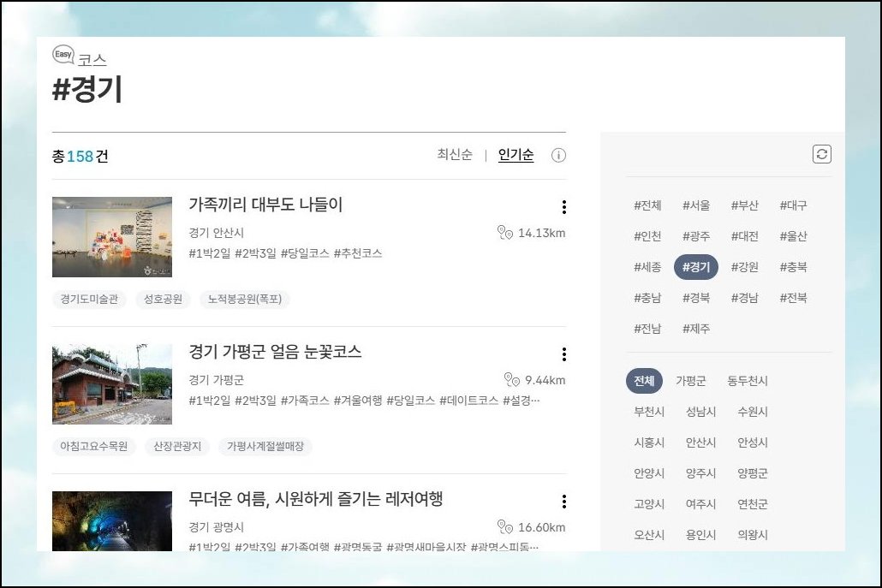
Task: Select the #전체 region tag
Action: pyautogui.click(x=647, y=205)
